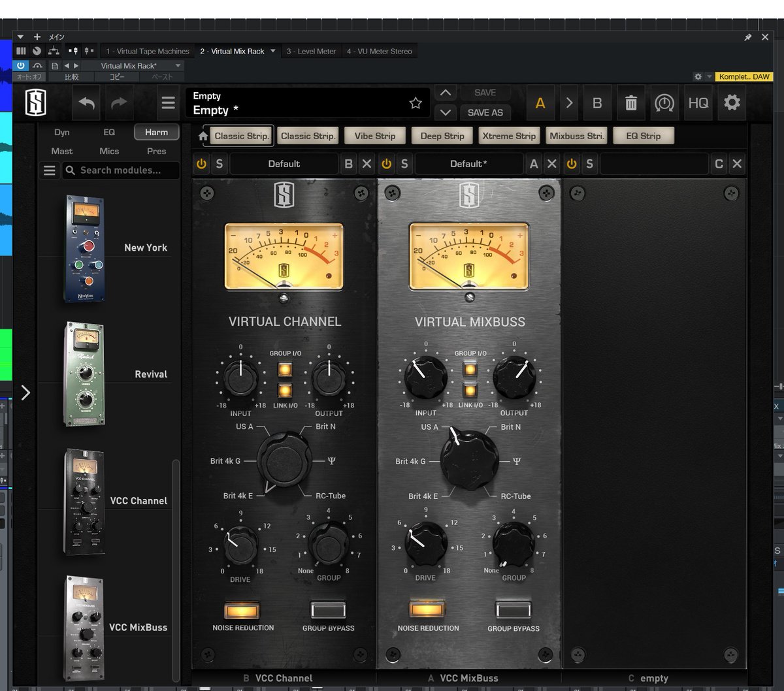Click the knob-reset icon next to the trash
This screenshot has width=784, height=691.
[x=664, y=103]
